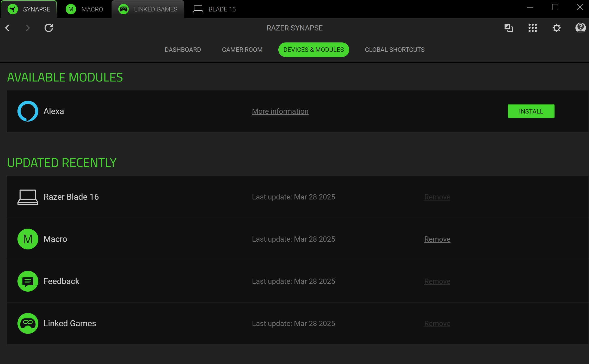
Task: Select the Feedback module name text
Action: click(61, 281)
